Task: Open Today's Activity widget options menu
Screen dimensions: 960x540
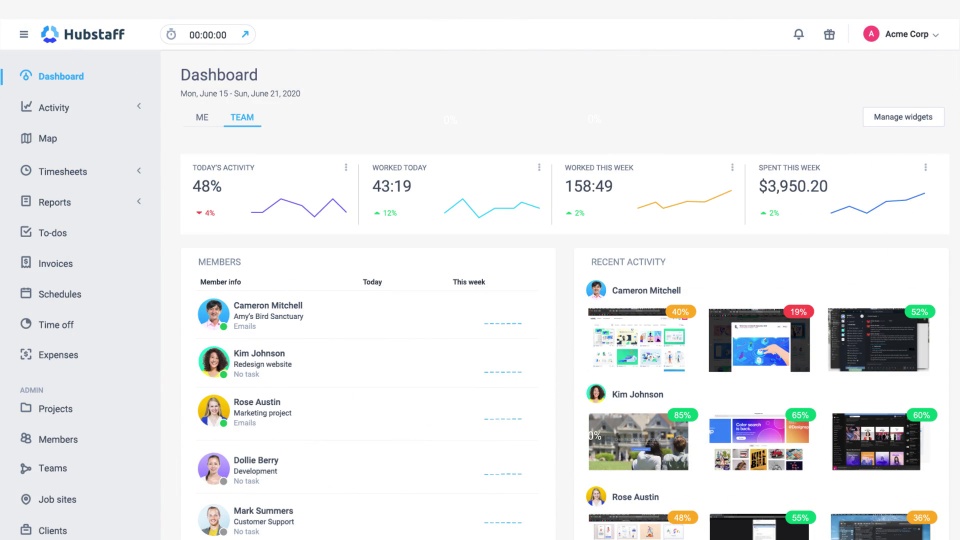Action: click(346, 167)
